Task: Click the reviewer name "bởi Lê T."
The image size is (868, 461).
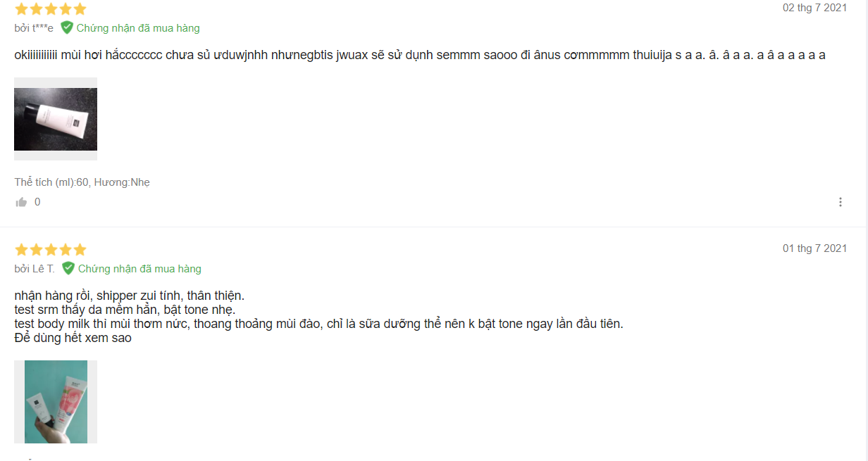Action: (x=35, y=269)
